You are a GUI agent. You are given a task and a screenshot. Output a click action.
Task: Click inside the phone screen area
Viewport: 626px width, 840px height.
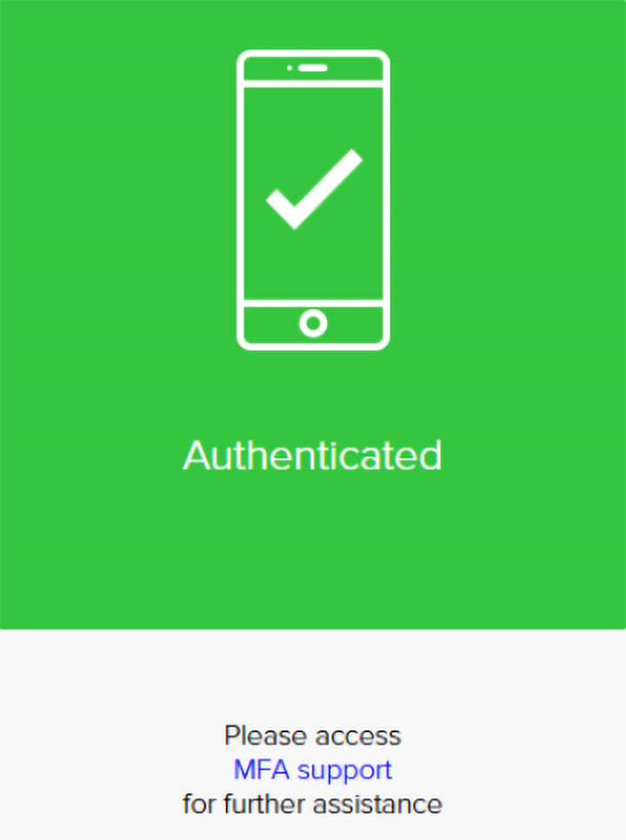(313, 193)
